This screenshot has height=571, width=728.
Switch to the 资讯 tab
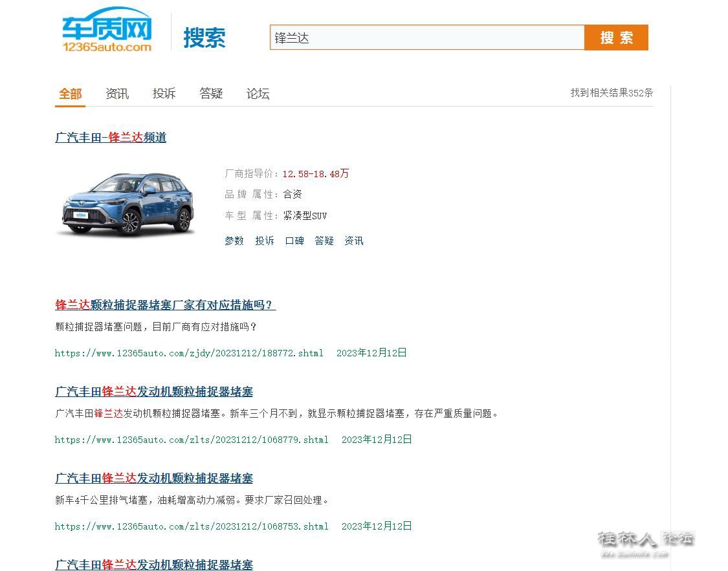click(x=117, y=94)
